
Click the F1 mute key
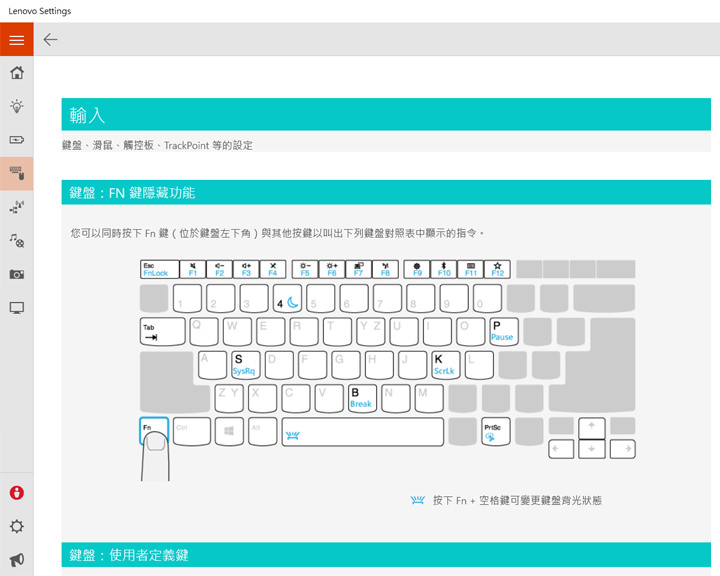pos(193,269)
